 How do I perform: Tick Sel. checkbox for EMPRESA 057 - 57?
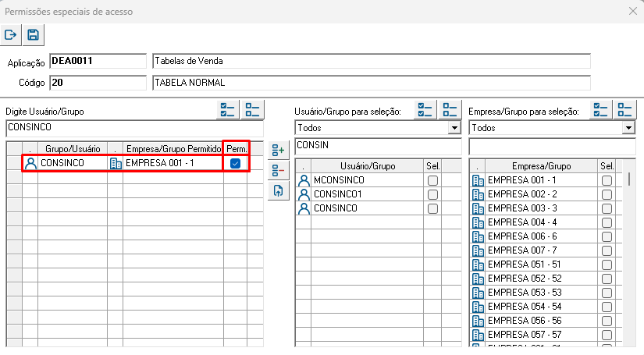click(607, 335)
